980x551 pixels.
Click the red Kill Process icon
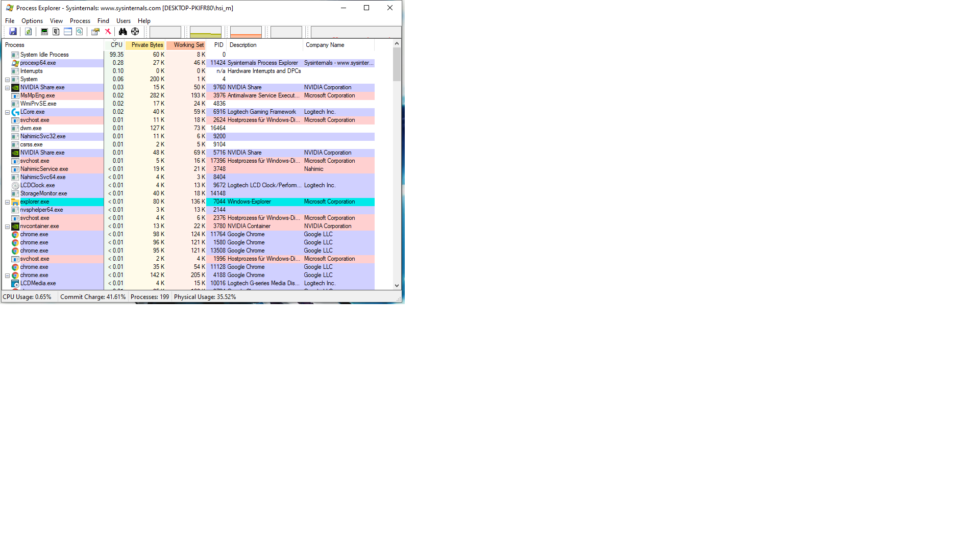coord(108,32)
